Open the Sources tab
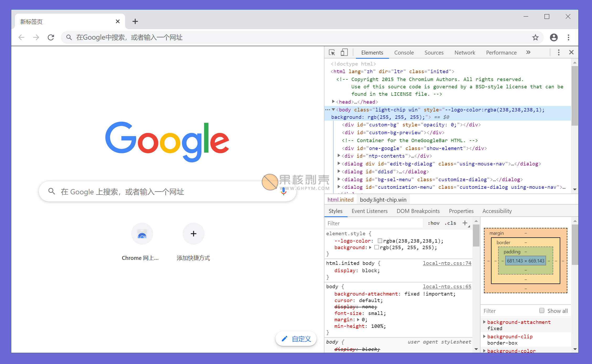The image size is (592, 364). pos(434,52)
